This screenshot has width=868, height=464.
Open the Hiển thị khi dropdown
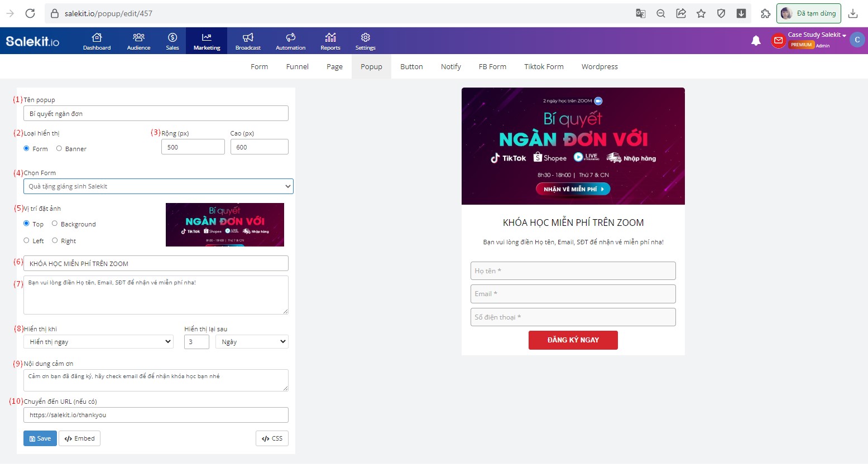(x=98, y=341)
